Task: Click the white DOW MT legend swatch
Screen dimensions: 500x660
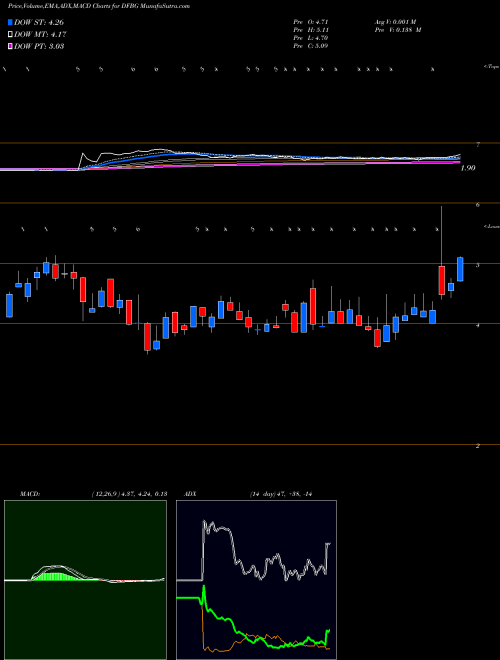Action: click(x=11, y=35)
